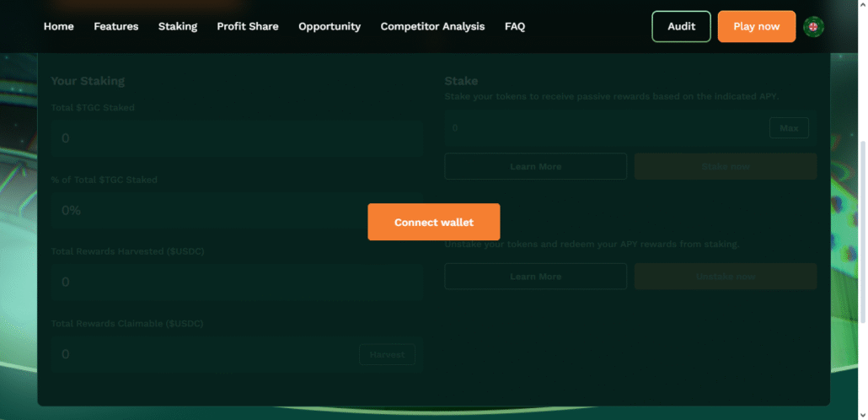This screenshot has width=868, height=420.
Task: Open the Features nav item
Action: 115,26
